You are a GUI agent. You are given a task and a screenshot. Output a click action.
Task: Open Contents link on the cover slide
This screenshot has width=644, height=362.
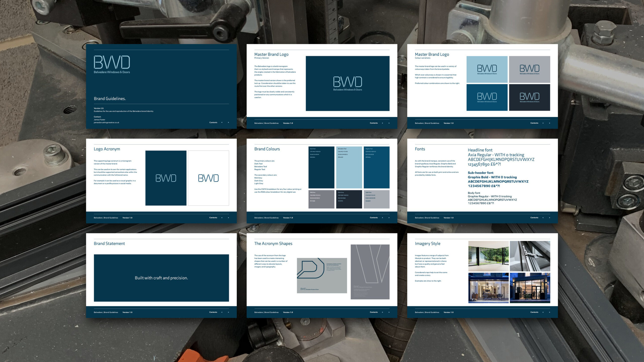point(213,122)
